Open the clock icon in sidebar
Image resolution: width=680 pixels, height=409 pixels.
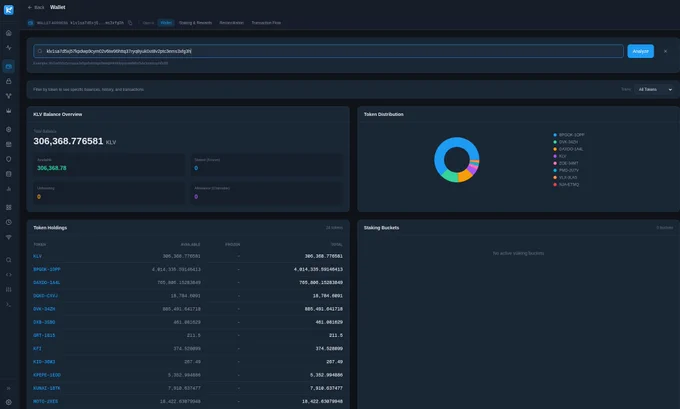(9, 222)
